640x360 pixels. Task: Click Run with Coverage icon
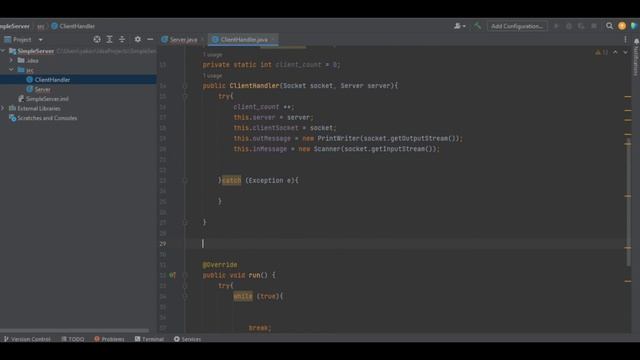point(581,26)
